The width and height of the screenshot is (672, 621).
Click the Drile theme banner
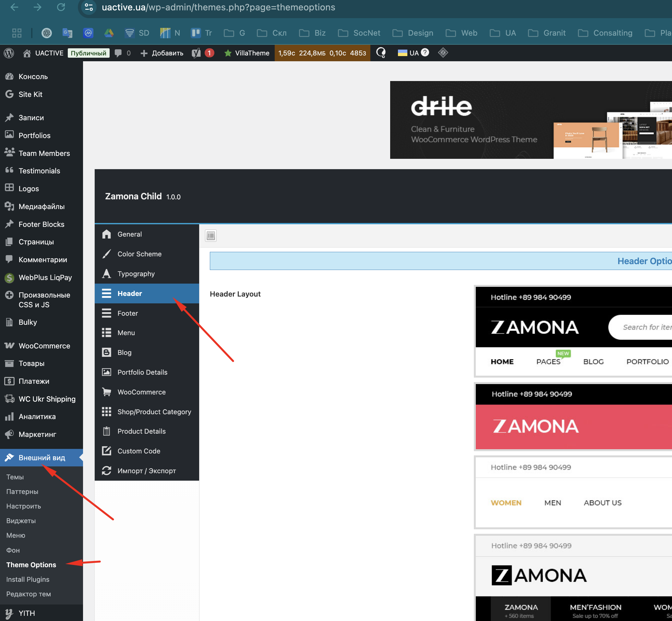(531, 120)
